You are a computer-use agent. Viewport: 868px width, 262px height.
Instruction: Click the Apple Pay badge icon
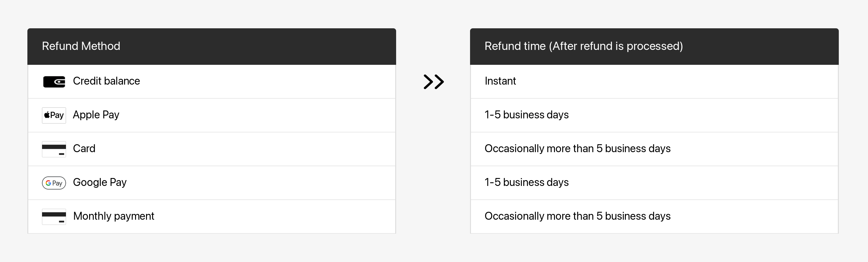coord(54,115)
